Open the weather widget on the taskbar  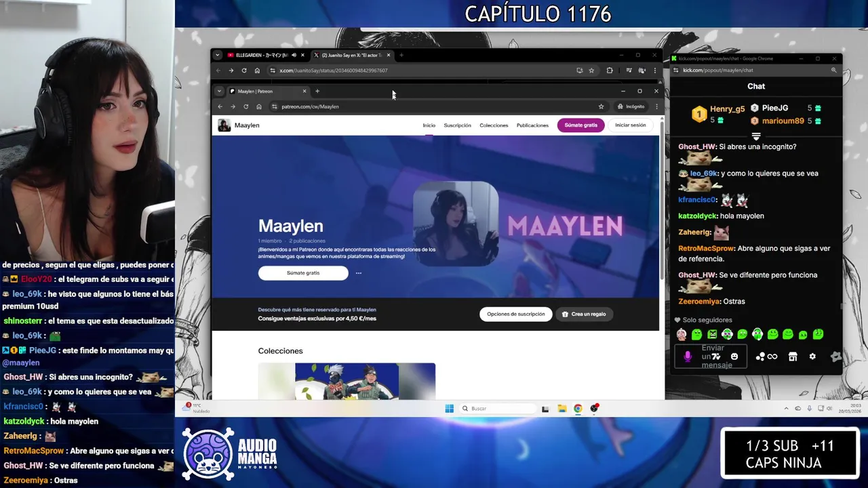coord(197,408)
